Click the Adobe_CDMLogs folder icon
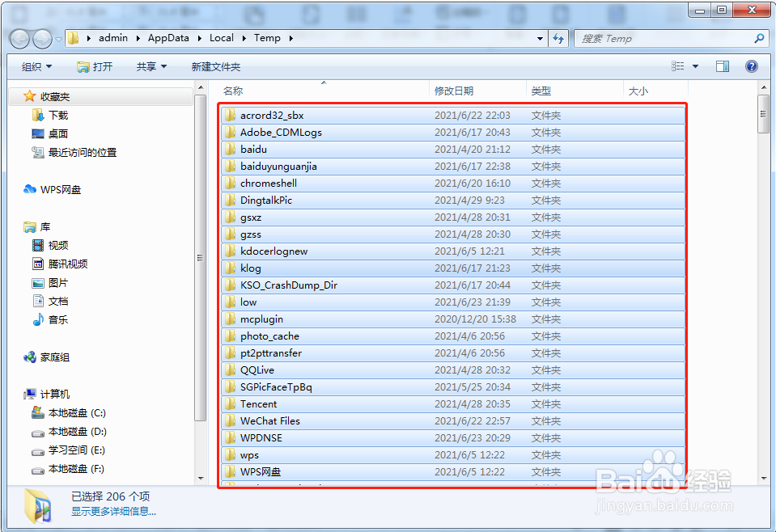The height and width of the screenshot is (532, 776). click(230, 132)
